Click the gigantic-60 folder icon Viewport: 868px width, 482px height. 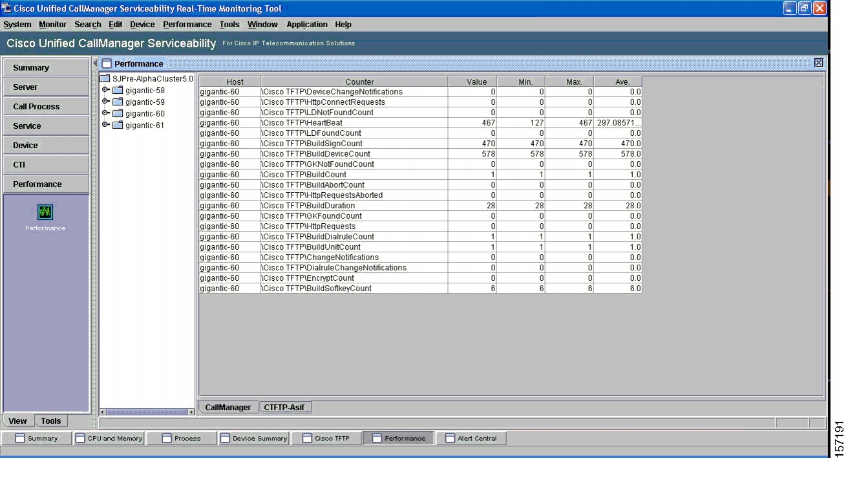[x=118, y=114]
